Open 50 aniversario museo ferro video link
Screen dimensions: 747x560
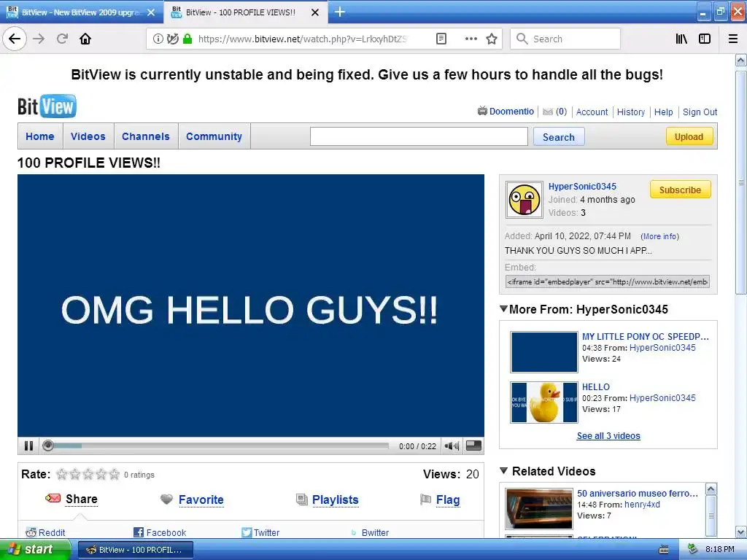(638, 494)
